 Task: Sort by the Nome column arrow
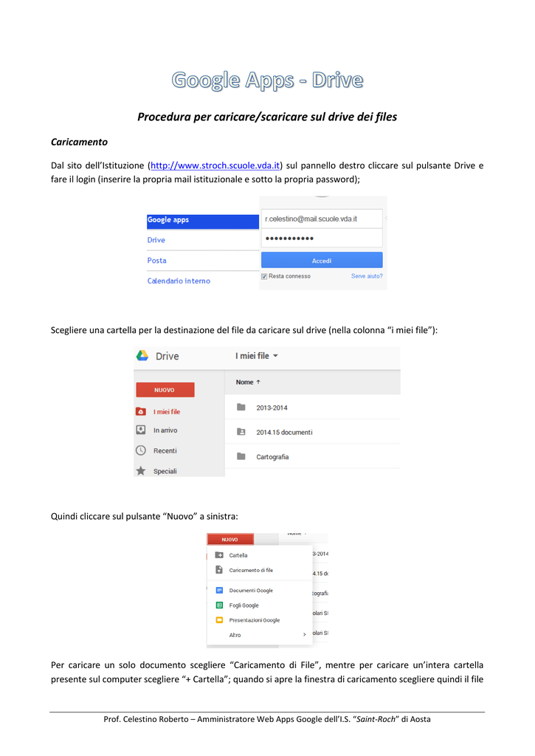(258, 382)
